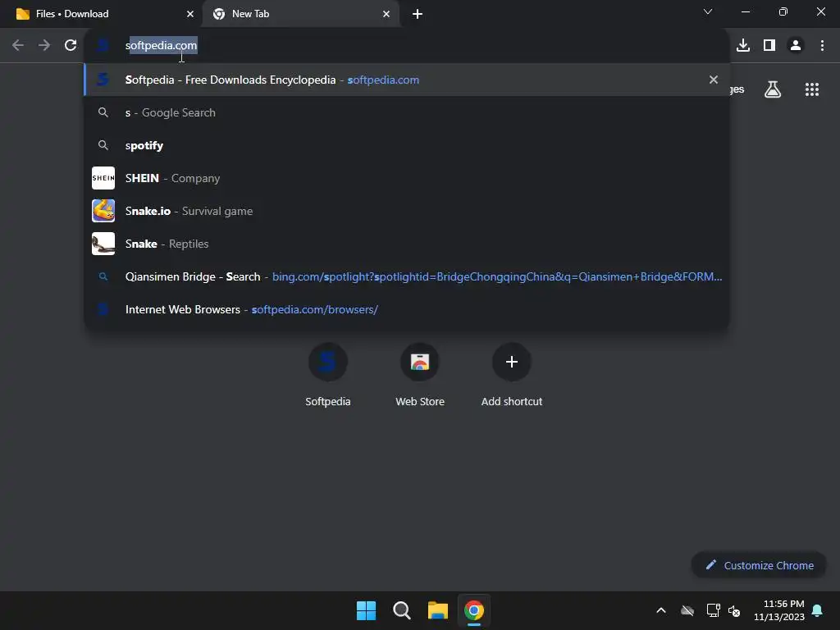Open Internet Web Browsers softpedia suggestion

407,309
